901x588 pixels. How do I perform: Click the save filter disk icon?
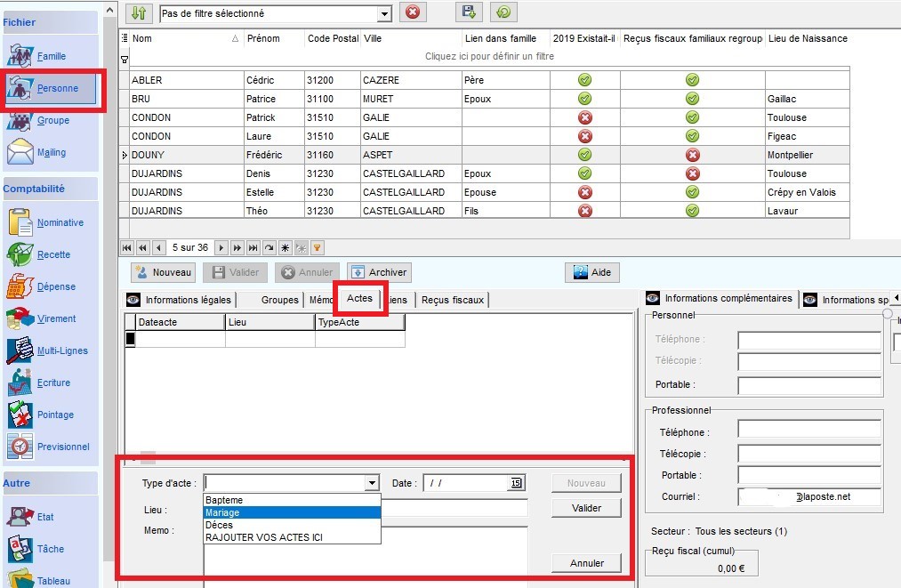click(468, 12)
